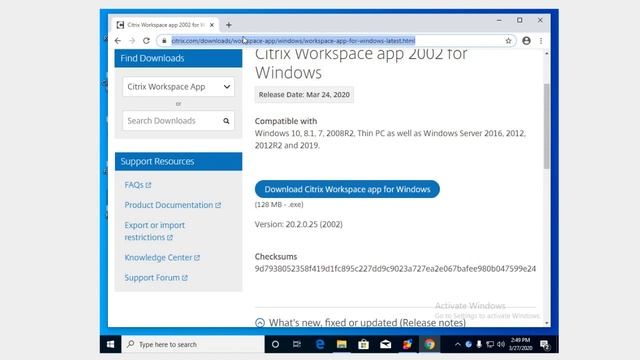Image resolution: width=640 pixels, height=360 pixels.
Task: Launch Microsoft Edge from the taskbar
Action: tap(320, 344)
